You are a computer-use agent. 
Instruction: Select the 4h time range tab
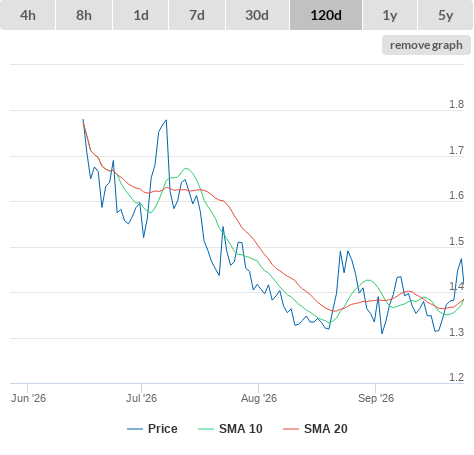28,15
